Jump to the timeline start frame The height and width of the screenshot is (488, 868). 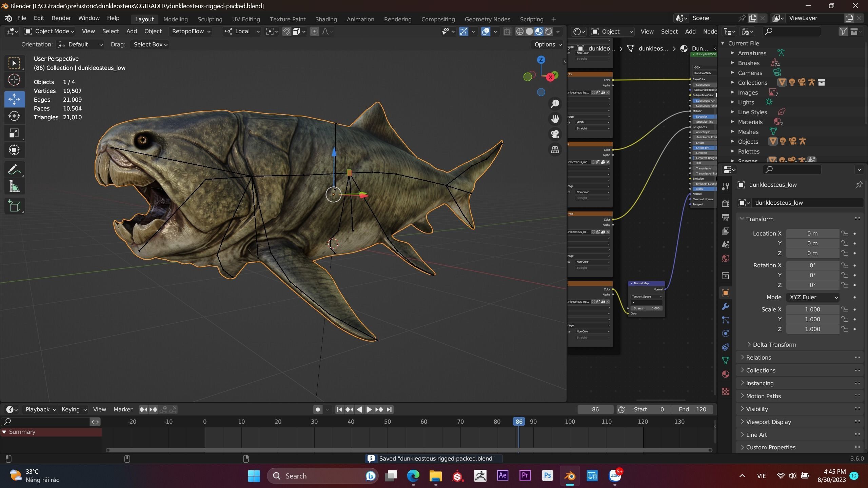339,409
